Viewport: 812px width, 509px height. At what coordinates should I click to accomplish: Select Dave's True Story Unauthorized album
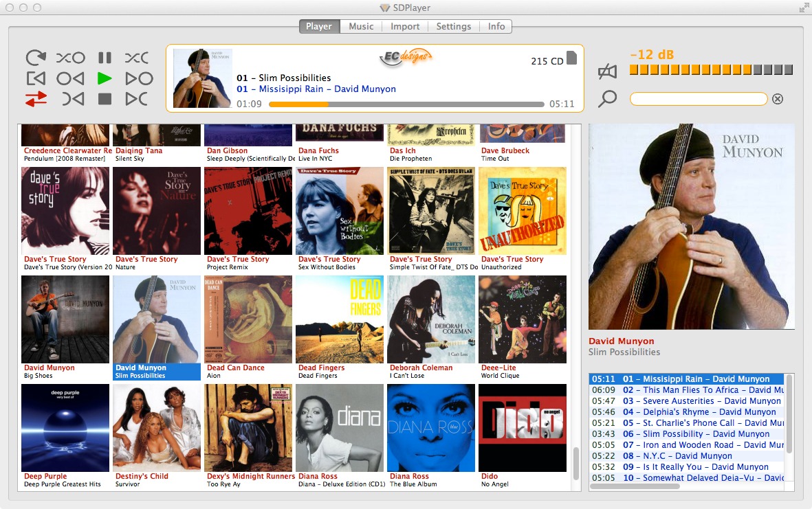coord(523,219)
